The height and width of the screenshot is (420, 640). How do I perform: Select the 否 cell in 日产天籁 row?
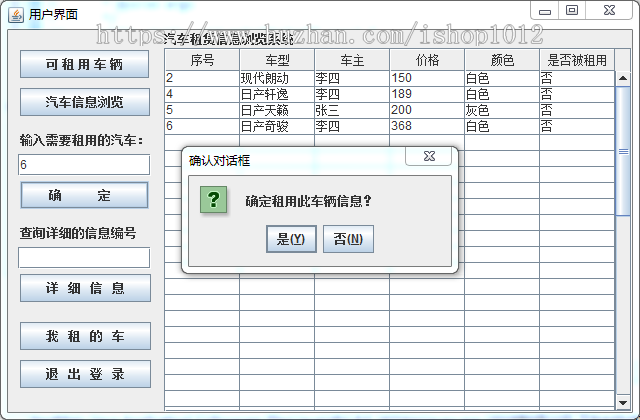click(x=577, y=110)
